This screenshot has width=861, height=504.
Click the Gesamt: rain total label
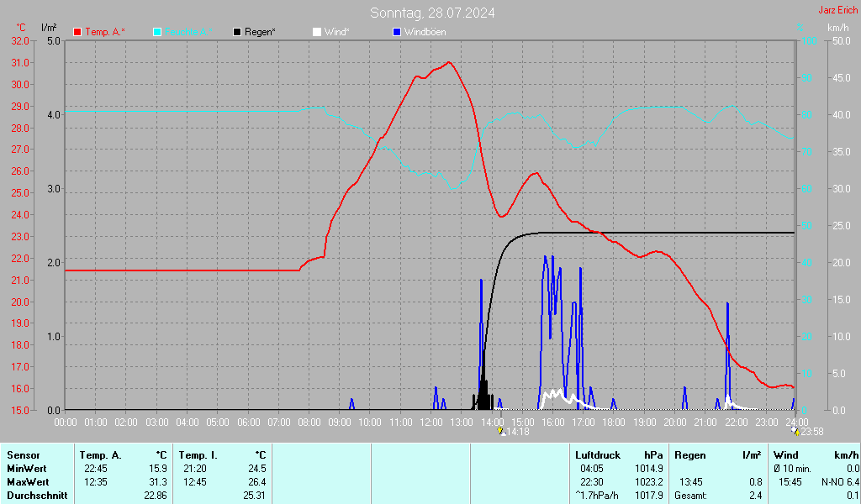click(691, 496)
